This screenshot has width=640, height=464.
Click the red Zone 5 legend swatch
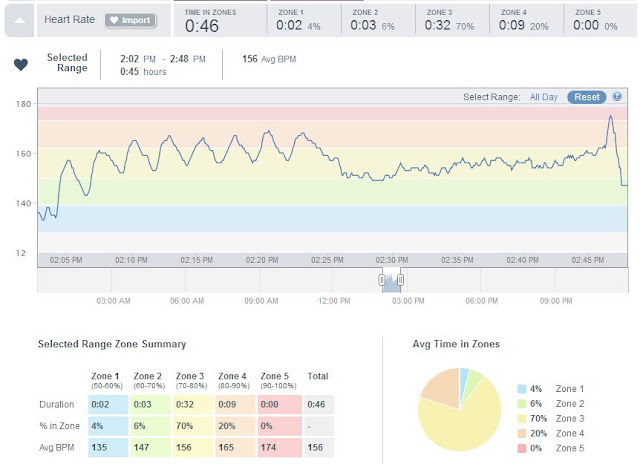pos(522,448)
